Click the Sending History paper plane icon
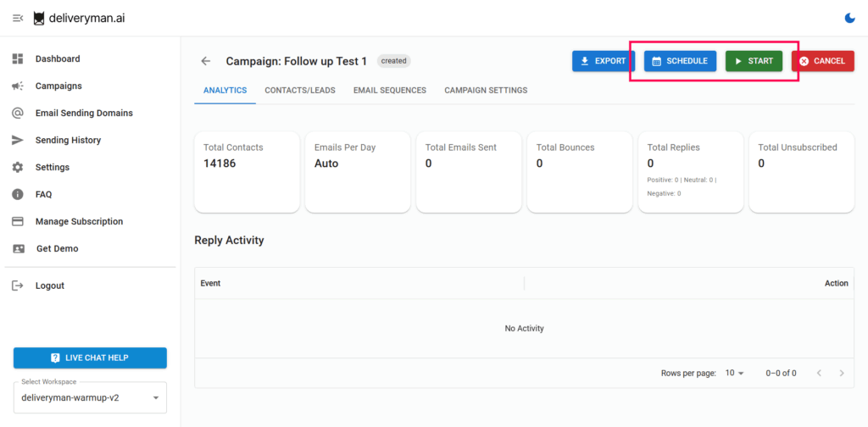 click(17, 140)
